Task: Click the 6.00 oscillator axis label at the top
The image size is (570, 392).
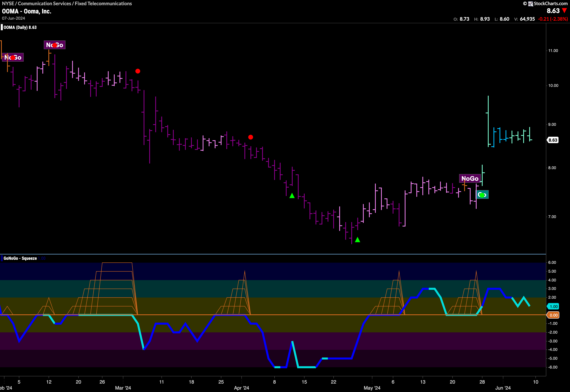Action: 552,263
